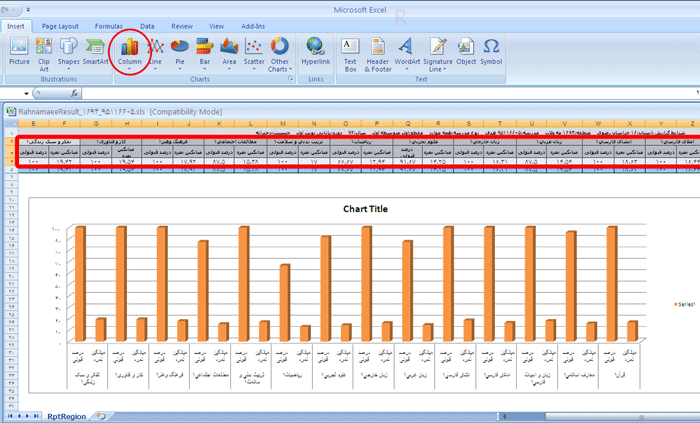Screen dimensions: 700x423
Task: Click the workbook title RahnamaeeResult file name
Action: click(82, 112)
